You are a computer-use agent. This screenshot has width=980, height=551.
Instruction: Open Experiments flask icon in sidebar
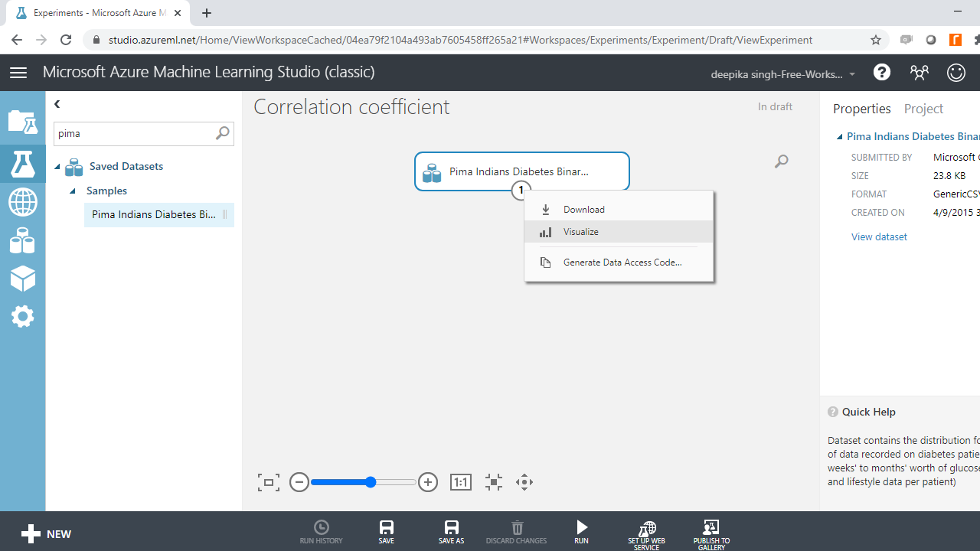tap(22, 164)
